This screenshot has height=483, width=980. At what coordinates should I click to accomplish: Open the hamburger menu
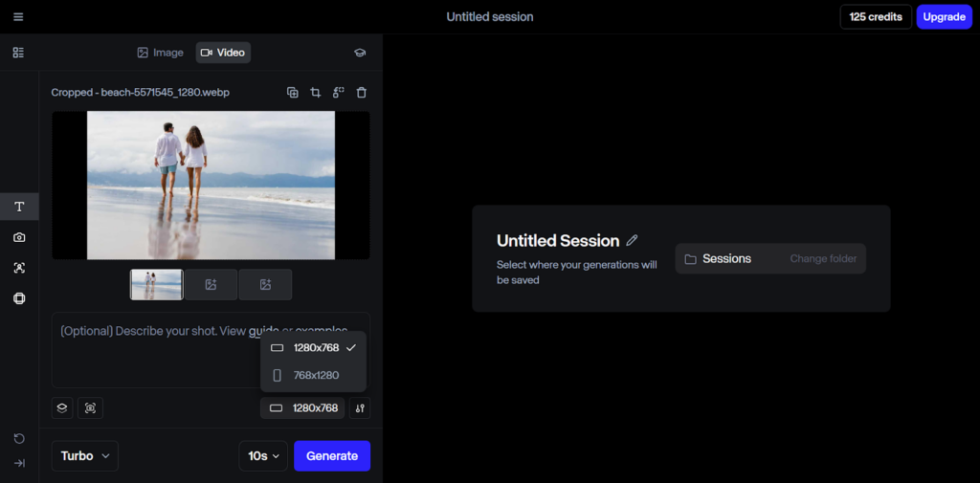tap(18, 17)
